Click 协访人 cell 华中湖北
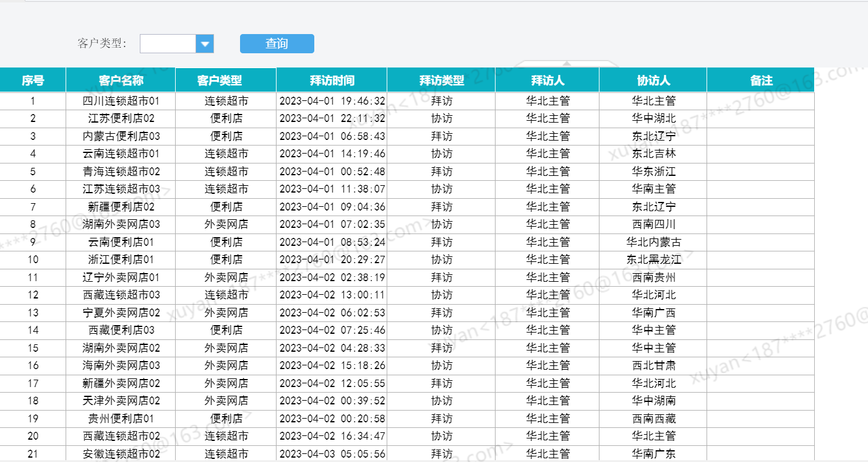This screenshot has height=462, width=868. tap(653, 118)
